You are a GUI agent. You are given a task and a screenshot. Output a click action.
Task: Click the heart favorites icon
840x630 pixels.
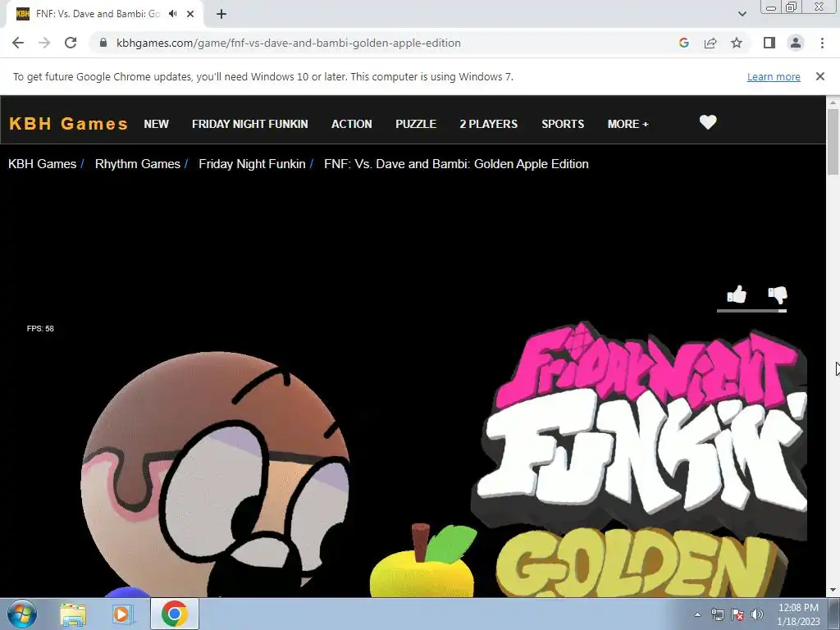[x=708, y=123]
